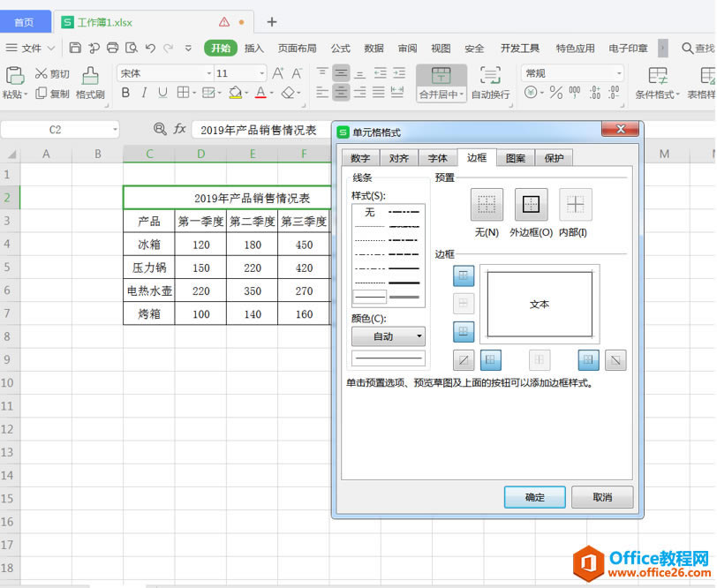Add a new document tab with plus

click(272, 22)
